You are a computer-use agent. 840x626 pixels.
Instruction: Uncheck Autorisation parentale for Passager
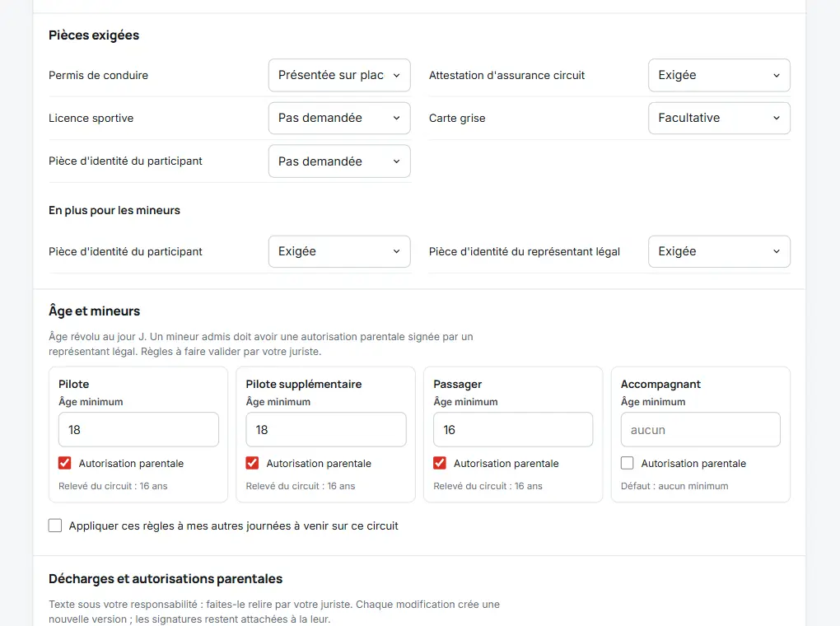(440, 463)
